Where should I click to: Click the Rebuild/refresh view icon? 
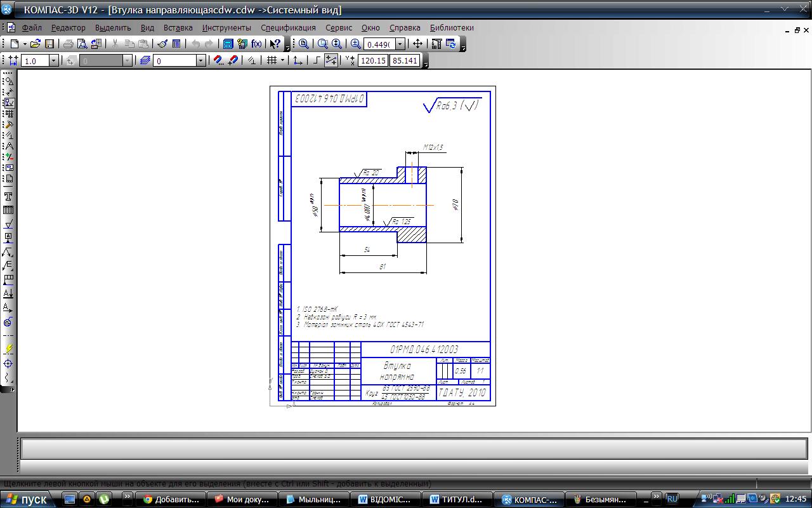click(x=451, y=44)
